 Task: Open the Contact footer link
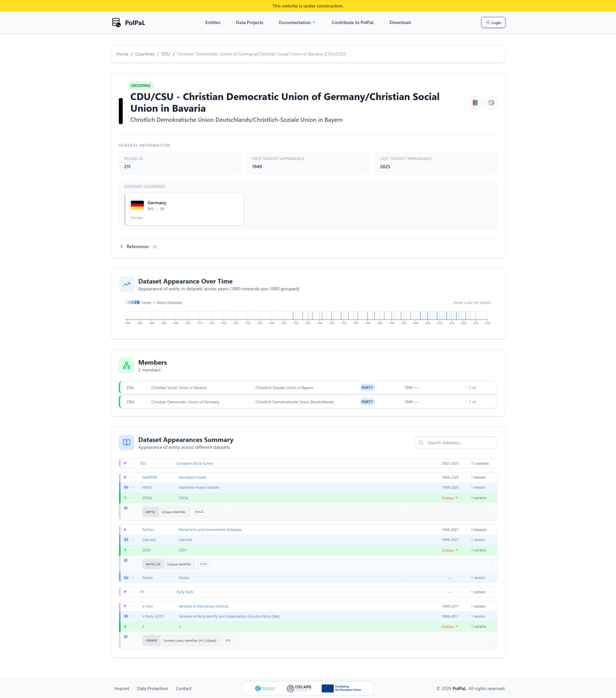point(184,688)
